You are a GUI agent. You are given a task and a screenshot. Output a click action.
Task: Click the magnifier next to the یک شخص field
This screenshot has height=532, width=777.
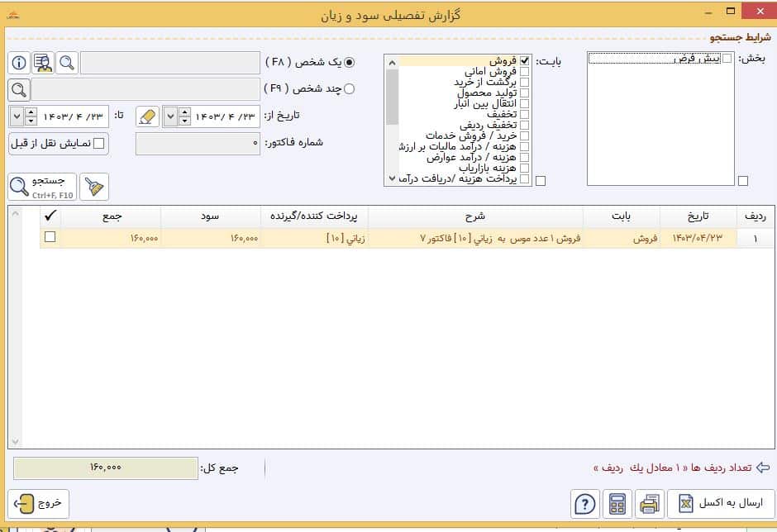click(67, 63)
